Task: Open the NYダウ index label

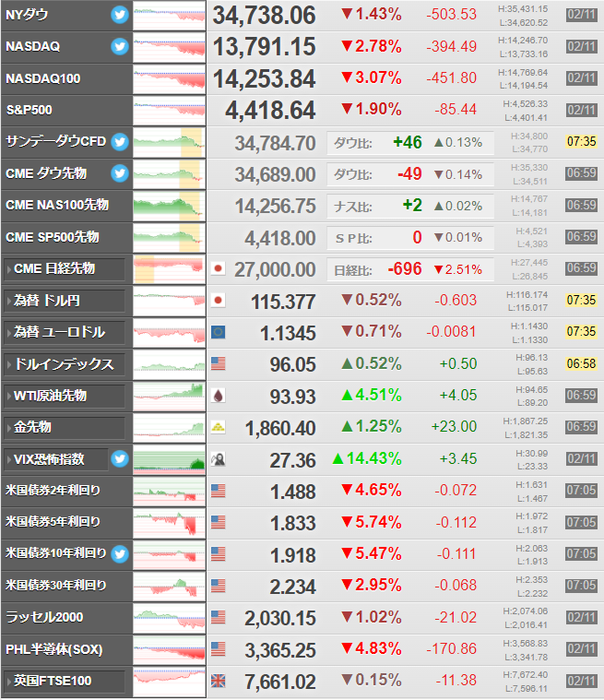Action: (27, 15)
